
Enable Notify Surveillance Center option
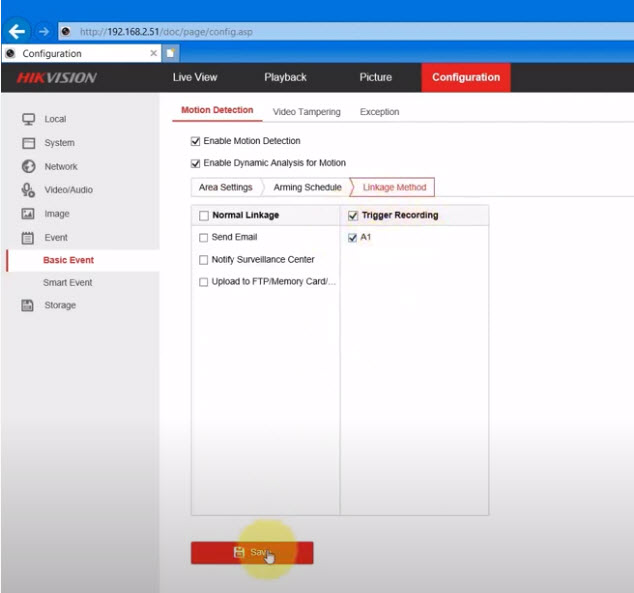[x=204, y=260]
